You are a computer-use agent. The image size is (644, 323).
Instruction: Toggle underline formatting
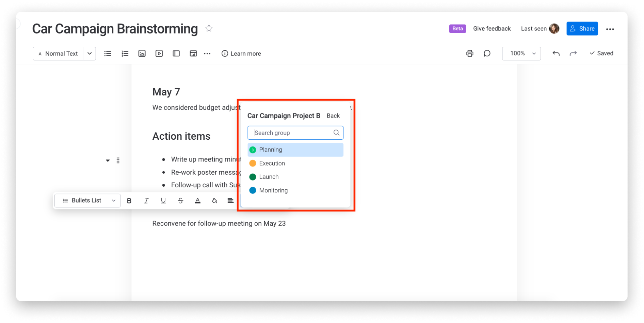pos(163,201)
